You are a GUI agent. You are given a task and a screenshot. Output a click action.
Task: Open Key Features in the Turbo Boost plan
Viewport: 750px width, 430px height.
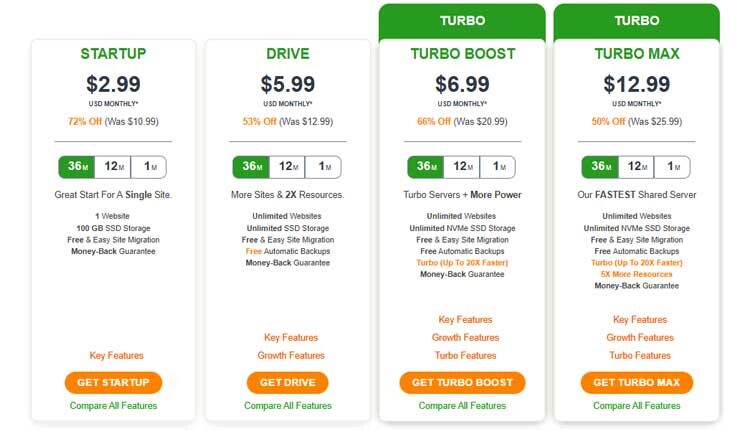(465, 320)
